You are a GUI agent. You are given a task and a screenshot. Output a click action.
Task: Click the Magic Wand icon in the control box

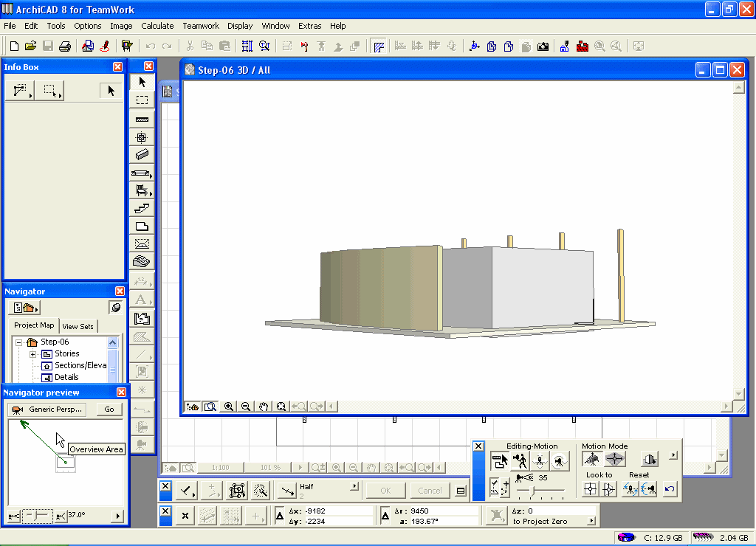pyautogui.click(x=260, y=491)
